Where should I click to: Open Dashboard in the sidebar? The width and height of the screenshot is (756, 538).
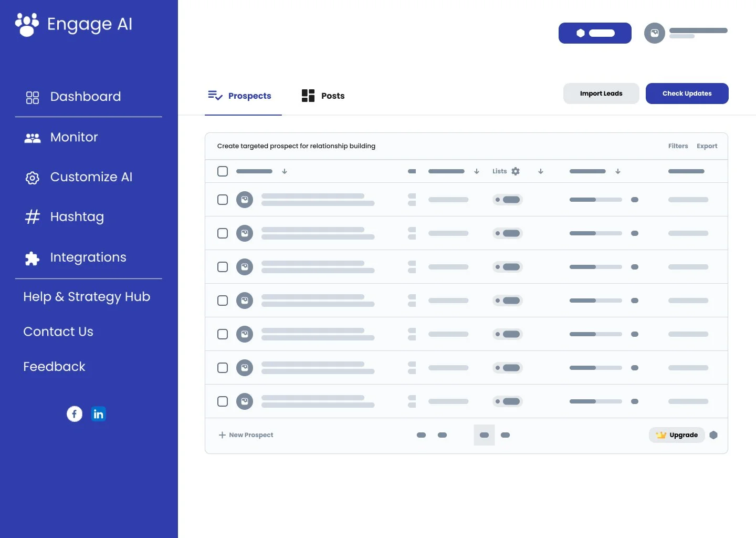click(x=86, y=97)
